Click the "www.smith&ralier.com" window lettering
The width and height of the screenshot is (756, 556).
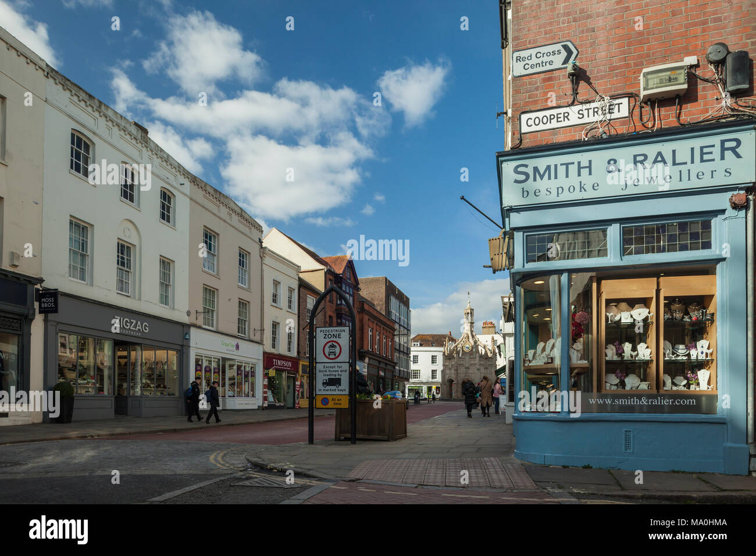(641, 401)
